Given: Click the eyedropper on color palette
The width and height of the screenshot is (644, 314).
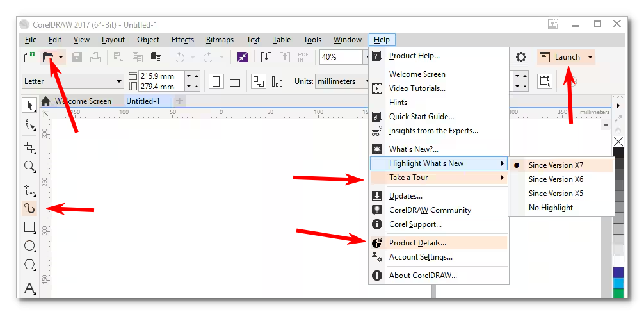Looking at the screenshot, I should (x=618, y=119).
